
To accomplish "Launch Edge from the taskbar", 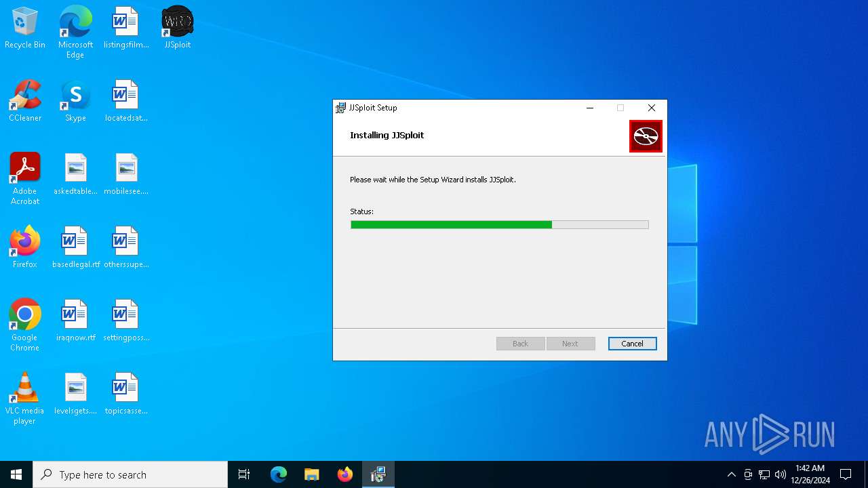I will click(x=279, y=474).
